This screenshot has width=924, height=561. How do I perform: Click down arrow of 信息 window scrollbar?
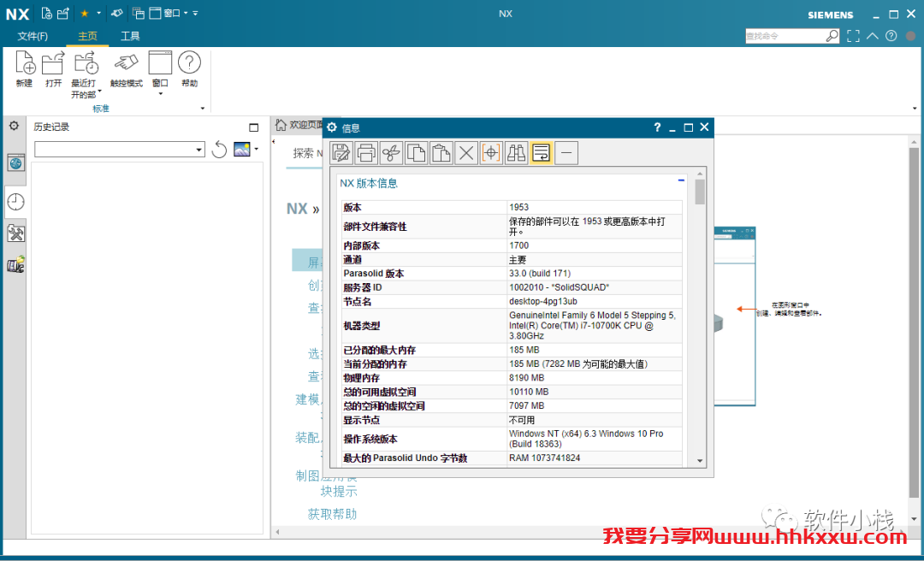(700, 461)
